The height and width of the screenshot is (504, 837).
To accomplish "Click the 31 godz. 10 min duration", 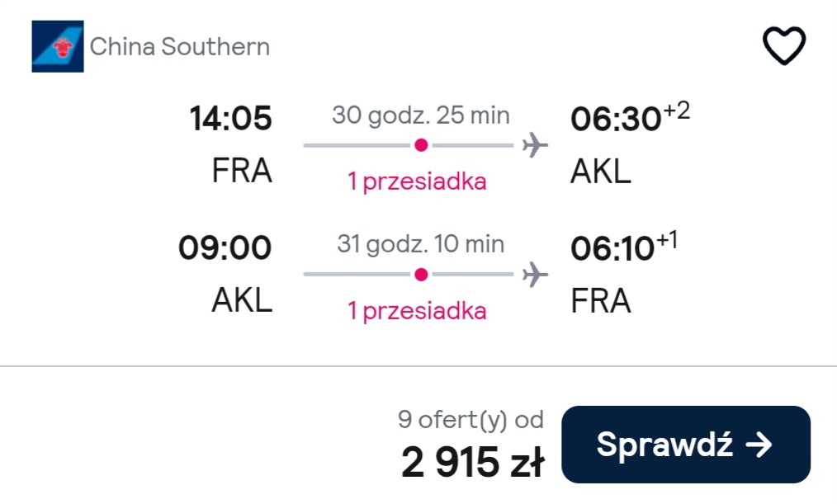I will pyautogui.click(x=421, y=244).
